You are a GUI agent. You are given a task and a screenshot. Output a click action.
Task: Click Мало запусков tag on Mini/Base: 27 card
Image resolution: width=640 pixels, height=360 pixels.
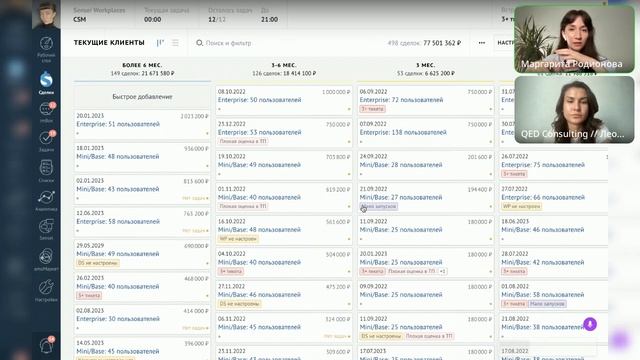379,206
